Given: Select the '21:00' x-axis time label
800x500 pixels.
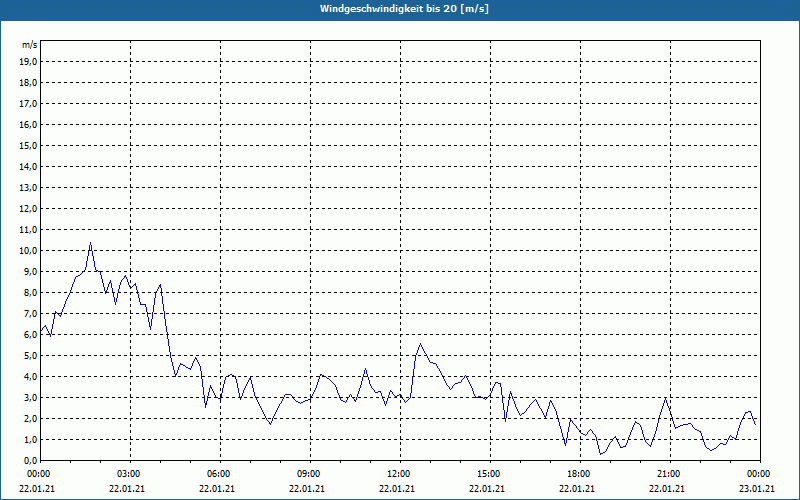Looking at the screenshot, I should pyautogui.click(x=669, y=474).
